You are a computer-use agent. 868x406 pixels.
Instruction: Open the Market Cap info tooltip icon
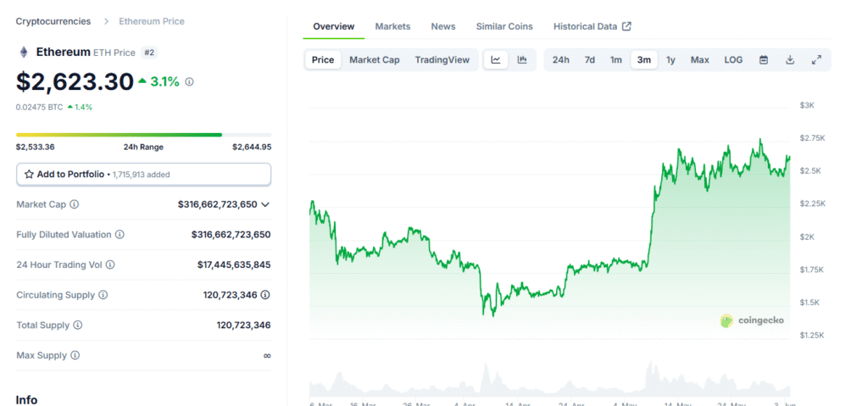pyautogui.click(x=75, y=204)
